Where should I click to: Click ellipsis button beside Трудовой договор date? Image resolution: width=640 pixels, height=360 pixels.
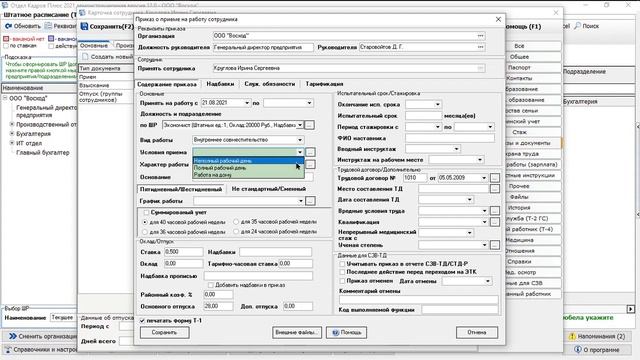pos(495,178)
